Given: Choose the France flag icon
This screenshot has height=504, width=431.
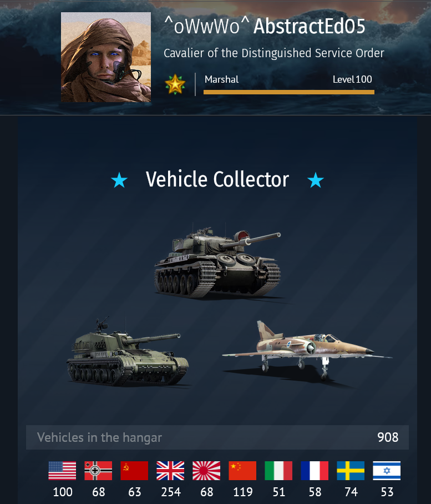Looking at the screenshot, I should [315, 471].
